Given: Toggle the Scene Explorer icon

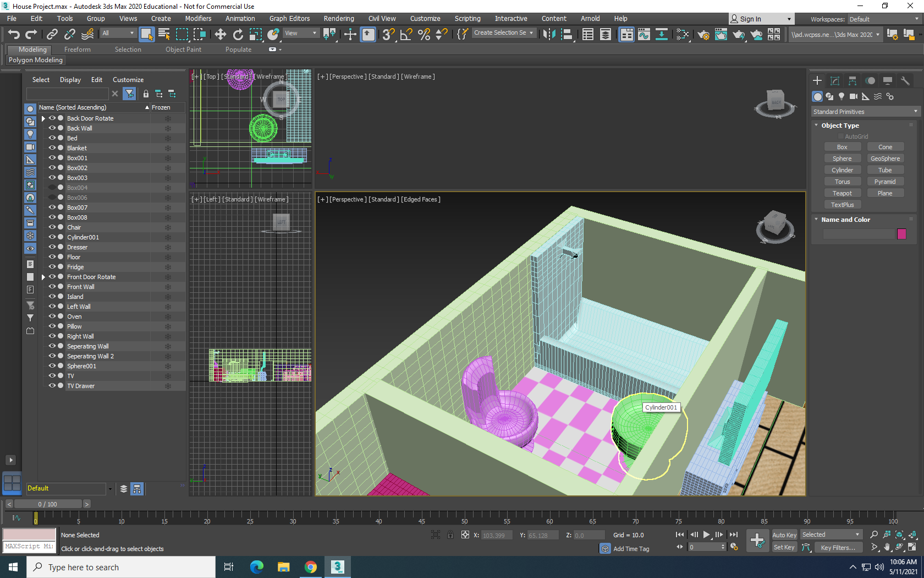Looking at the screenshot, I should [x=587, y=34].
